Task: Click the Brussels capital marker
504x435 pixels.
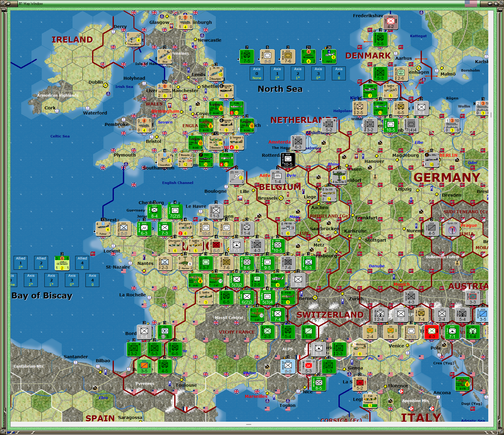Action: 281,198
